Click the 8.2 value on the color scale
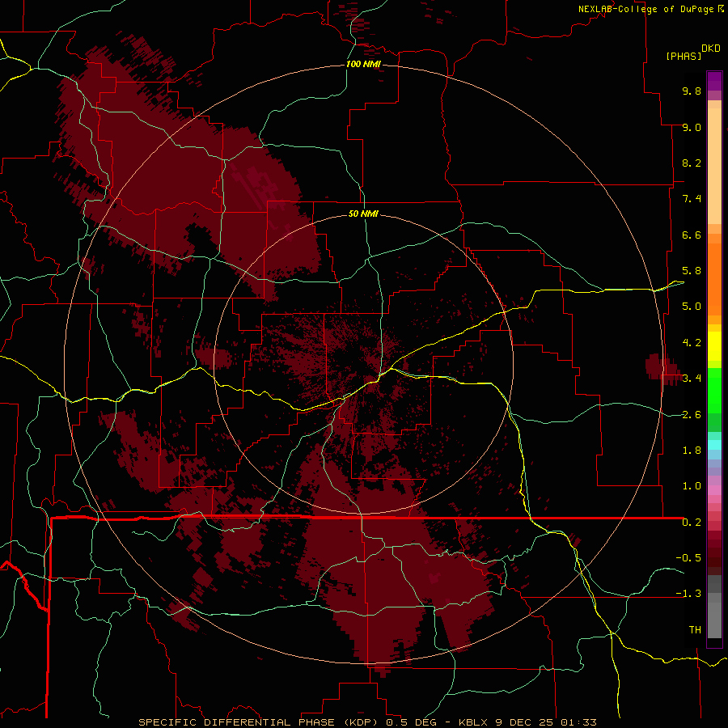The height and width of the screenshot is (728, 728). 692,163
